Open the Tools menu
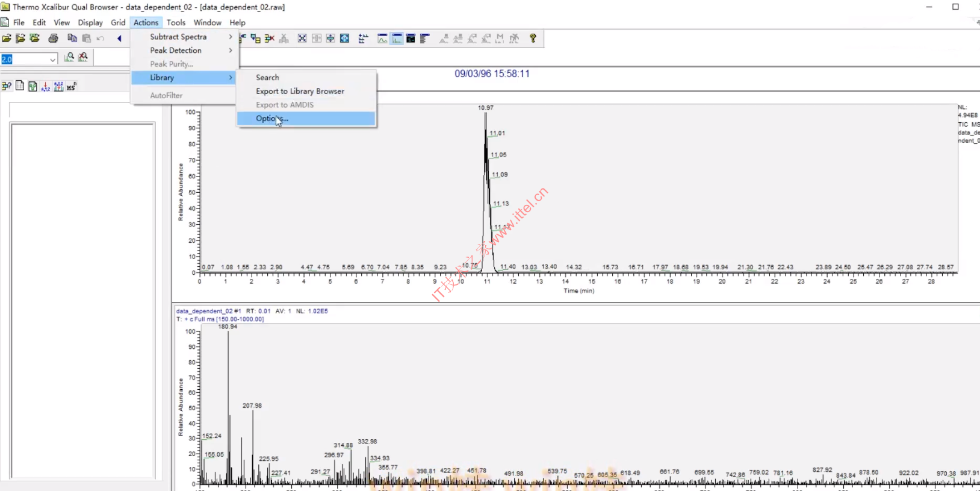Image resolution: width=980 pixels, height=491 pixels. click(x=176, y=22)
